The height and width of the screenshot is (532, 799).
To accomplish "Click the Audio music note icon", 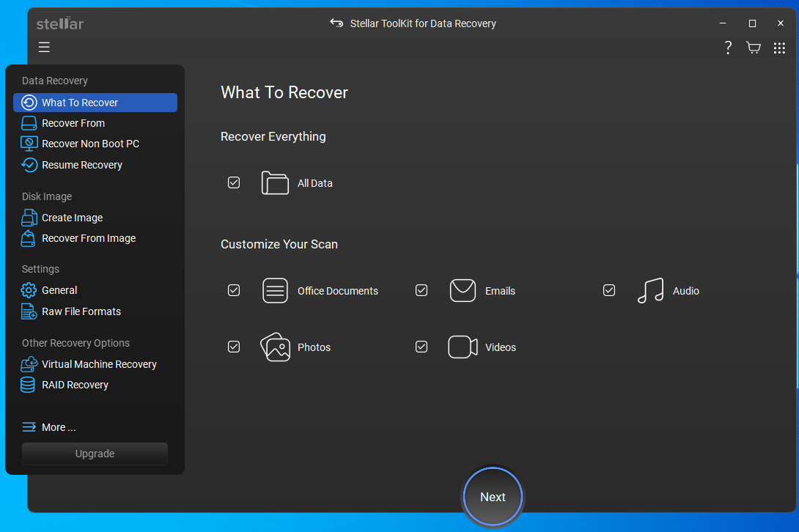I will [650, 290].
